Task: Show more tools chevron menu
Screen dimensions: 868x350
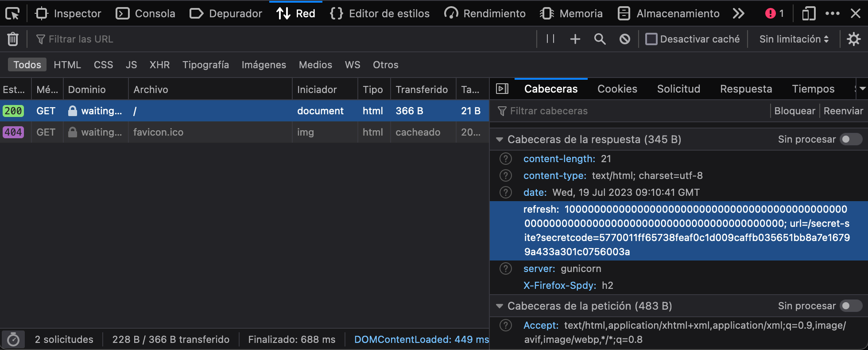Action: pyautogui.click(x=738, y=14)
